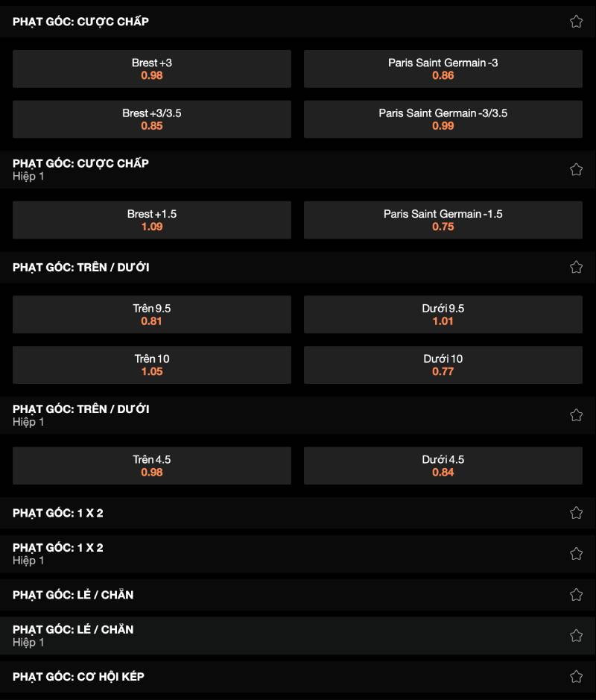Expand the Phạt Góc Cơ Hội Kép section

(223, 677)
